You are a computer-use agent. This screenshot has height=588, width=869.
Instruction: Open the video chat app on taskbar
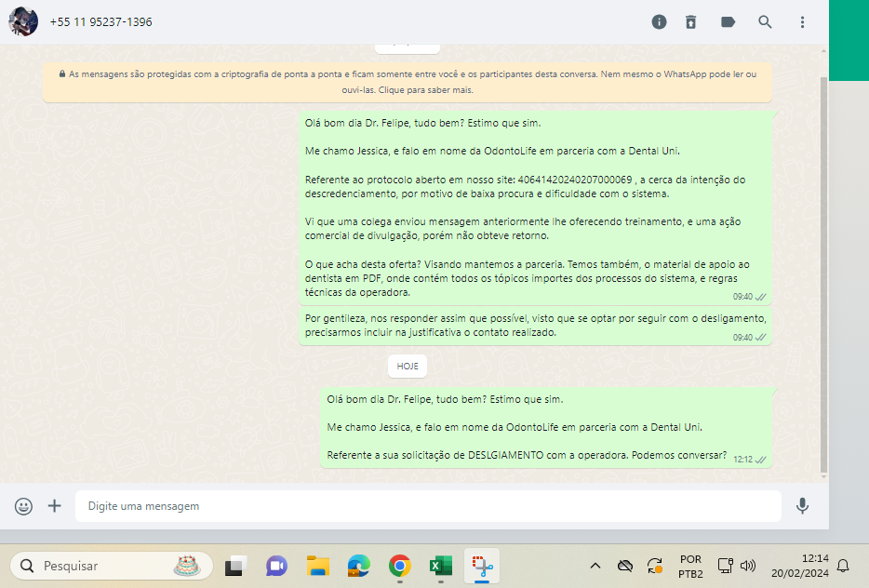tap(276, 566)
